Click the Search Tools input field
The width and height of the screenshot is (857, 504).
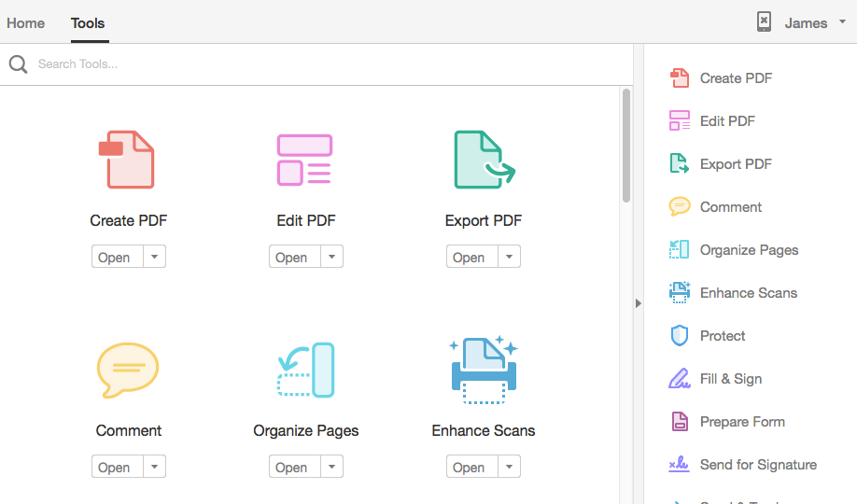[x=316, y=64]
